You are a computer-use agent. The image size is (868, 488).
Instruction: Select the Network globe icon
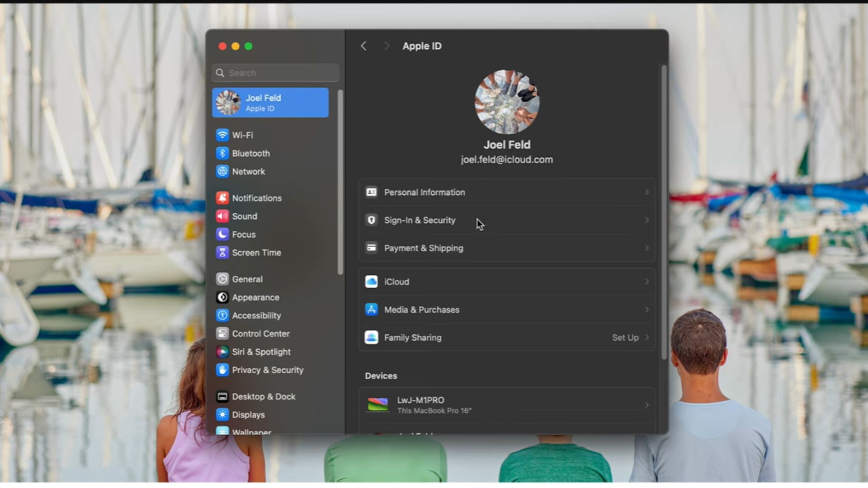pyautogui.click(x=222, y=171)
